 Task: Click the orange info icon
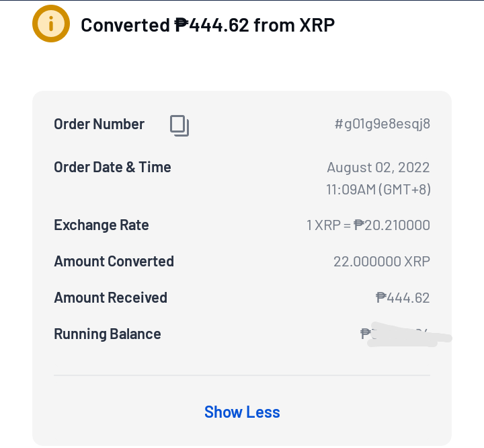tap(51, 24)
